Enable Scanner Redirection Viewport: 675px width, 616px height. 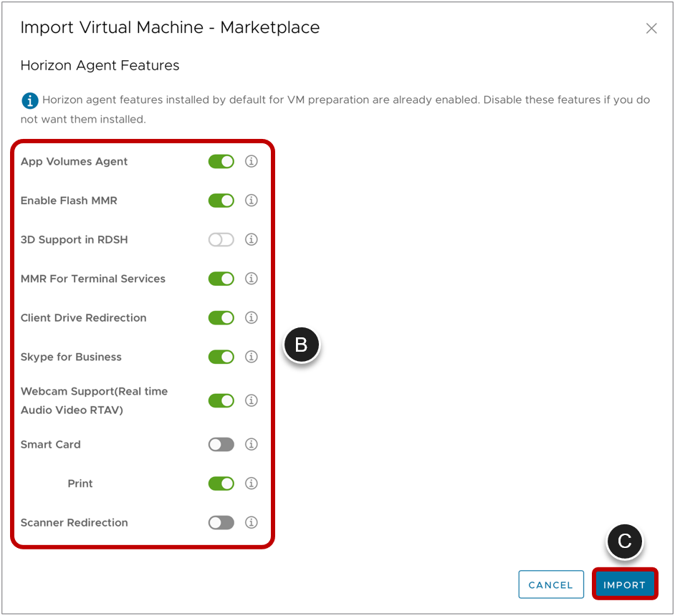221,522
